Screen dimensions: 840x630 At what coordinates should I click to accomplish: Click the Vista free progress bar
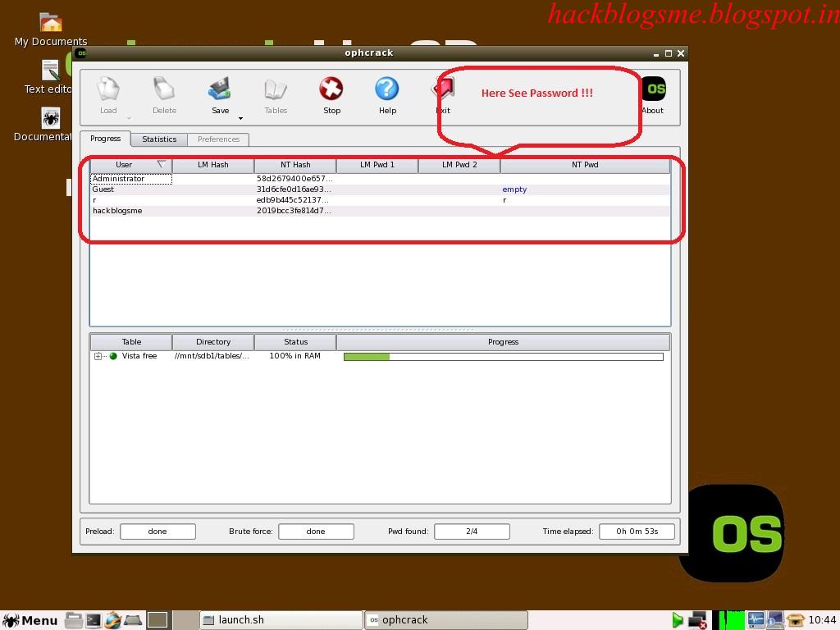[504, 357]
